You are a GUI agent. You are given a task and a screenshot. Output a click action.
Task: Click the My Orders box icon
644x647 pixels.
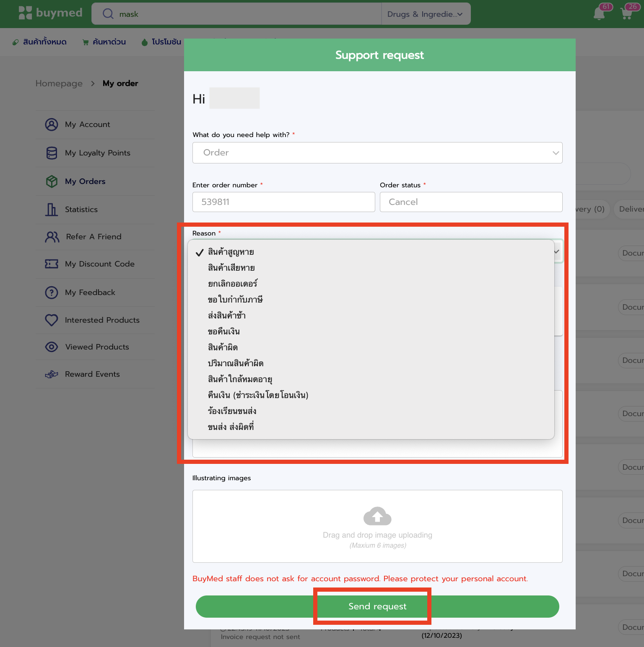(x=52, y=181)
